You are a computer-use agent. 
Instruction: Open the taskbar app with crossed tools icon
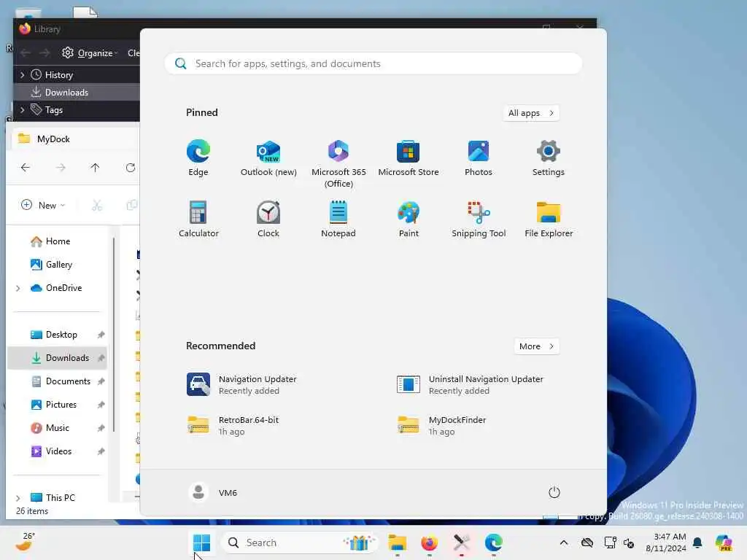pyautogui.click(x=461, y=542)
